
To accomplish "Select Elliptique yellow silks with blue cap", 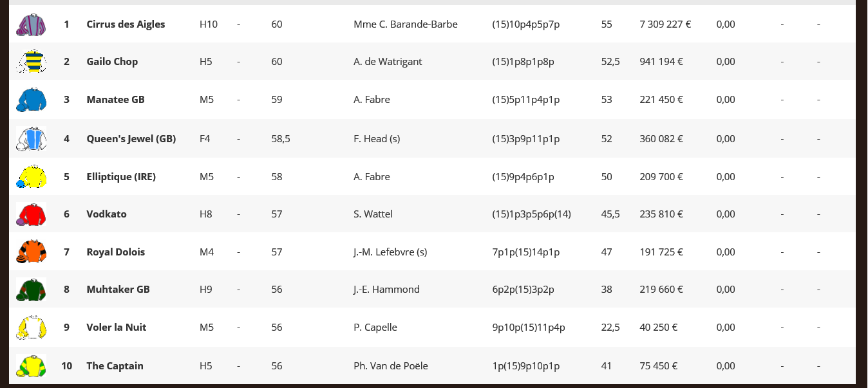I will [31, 176].
